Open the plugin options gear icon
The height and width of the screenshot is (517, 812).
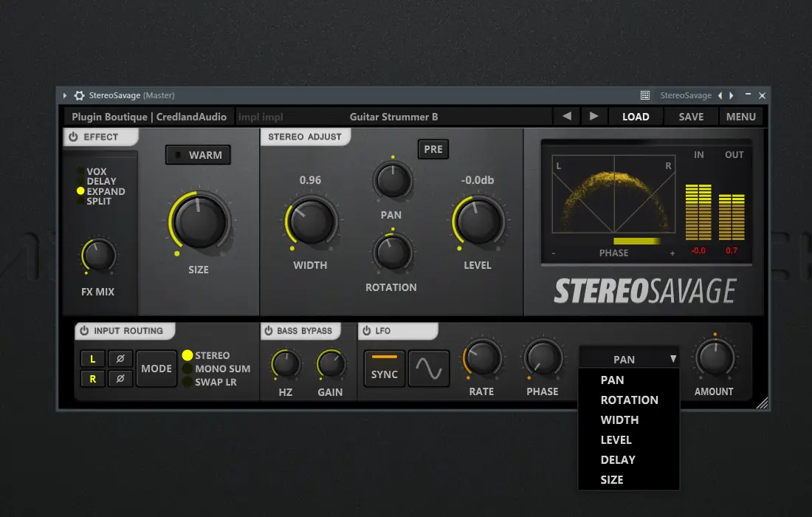point(79,95)
